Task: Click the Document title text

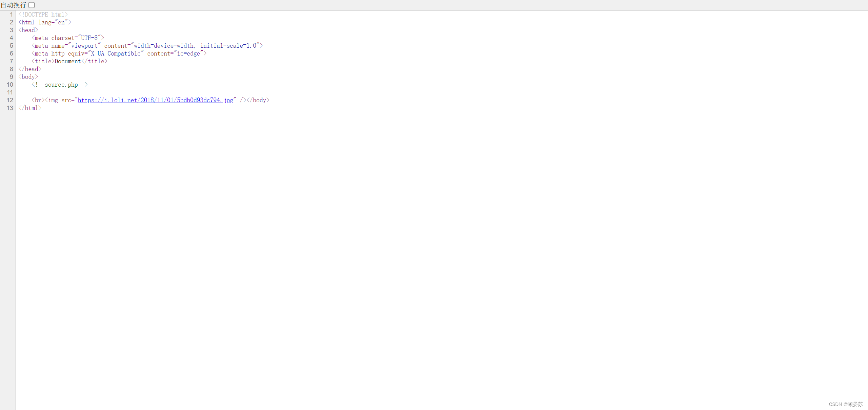Action: pyautogui.click(x=68, y=61)
